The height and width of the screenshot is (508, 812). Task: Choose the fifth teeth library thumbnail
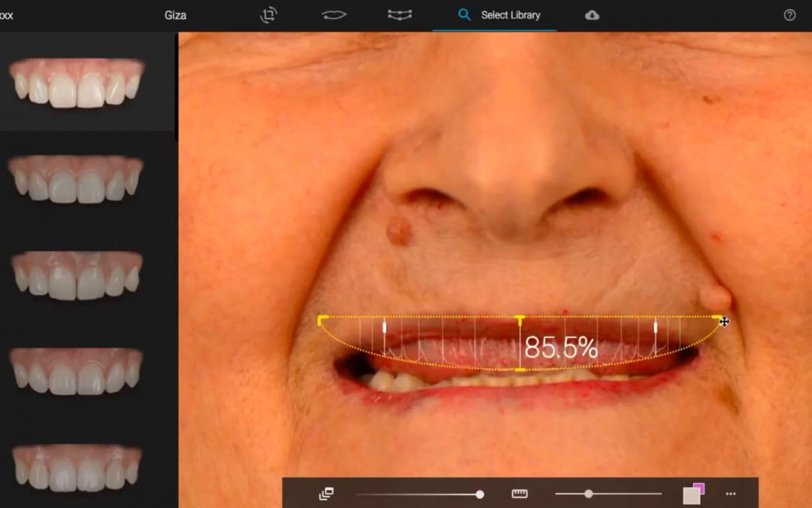[77, 467]
